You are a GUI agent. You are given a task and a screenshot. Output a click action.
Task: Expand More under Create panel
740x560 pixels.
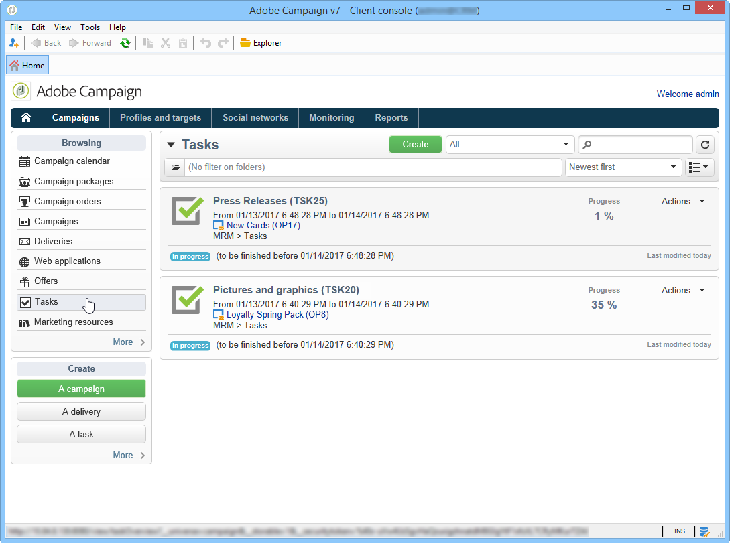pos(129,456)
